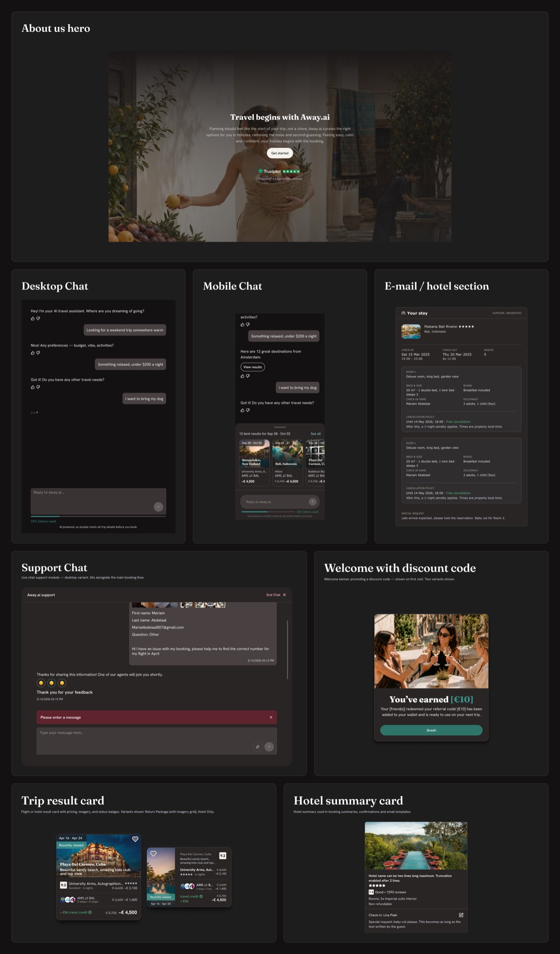
Task: Favorite the large Playa Del Carmen card
Action: [135, 839]
